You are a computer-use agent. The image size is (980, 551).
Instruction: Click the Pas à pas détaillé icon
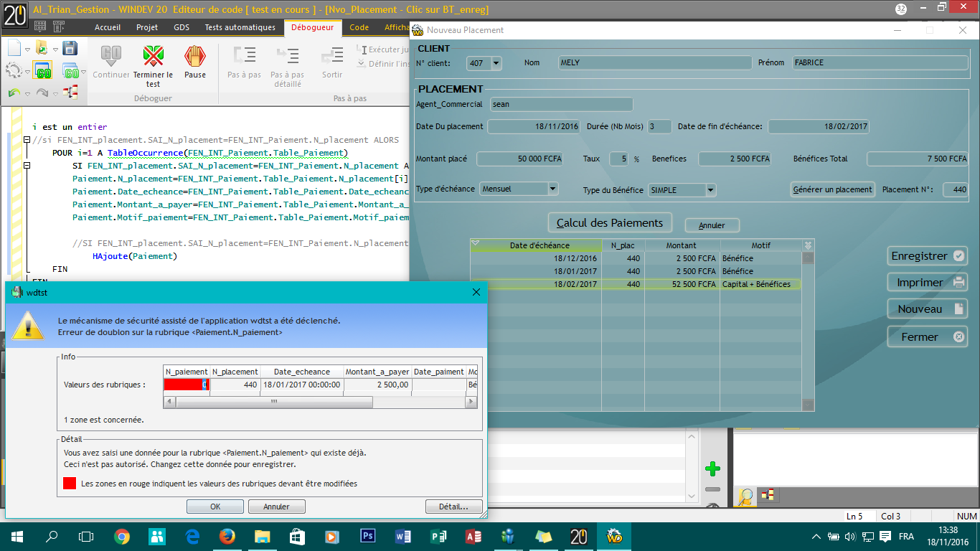(287, 57)
